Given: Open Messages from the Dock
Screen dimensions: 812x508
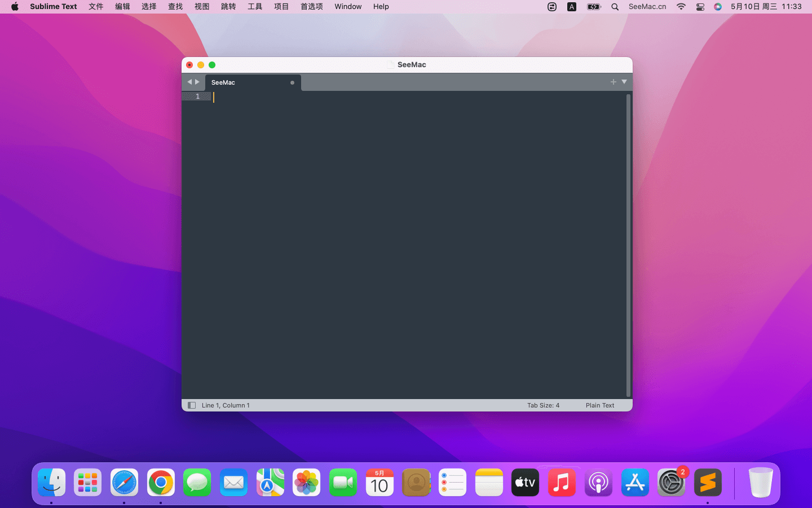Looking at the screenshot, I should click(197, 483).
